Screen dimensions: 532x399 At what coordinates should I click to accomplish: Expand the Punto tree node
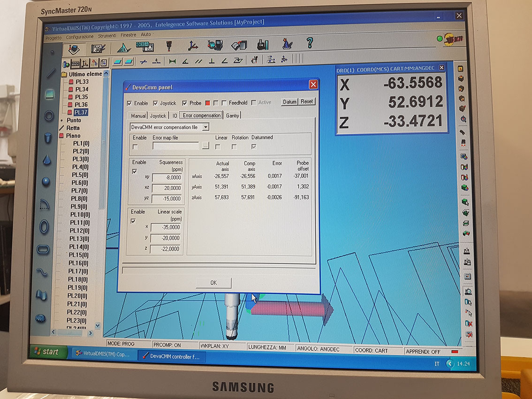62,120
